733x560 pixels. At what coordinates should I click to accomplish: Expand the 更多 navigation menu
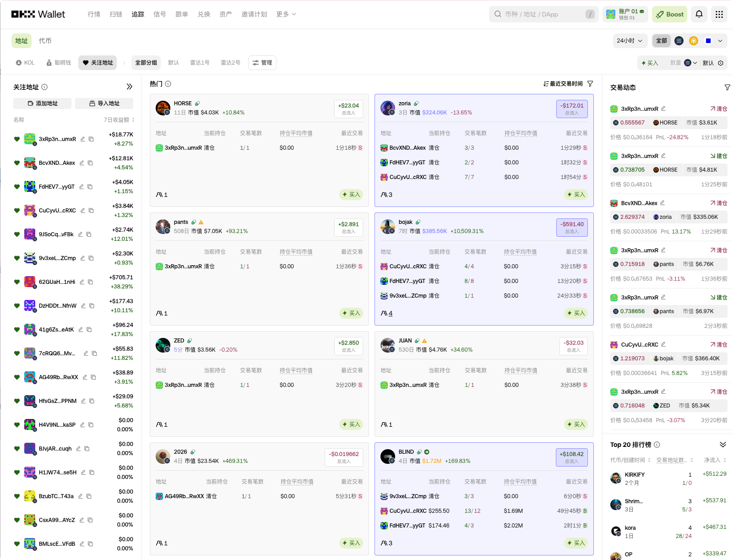click(286, 14)
